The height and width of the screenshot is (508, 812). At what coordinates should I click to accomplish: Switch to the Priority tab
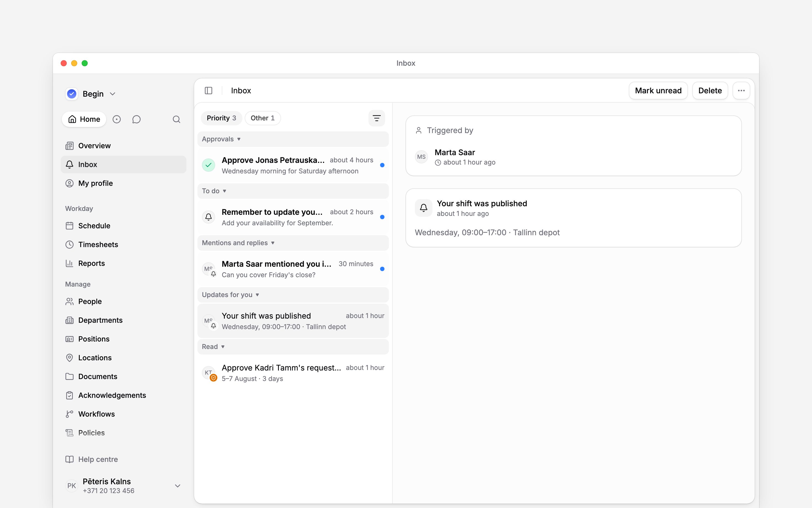pos(221,118)
